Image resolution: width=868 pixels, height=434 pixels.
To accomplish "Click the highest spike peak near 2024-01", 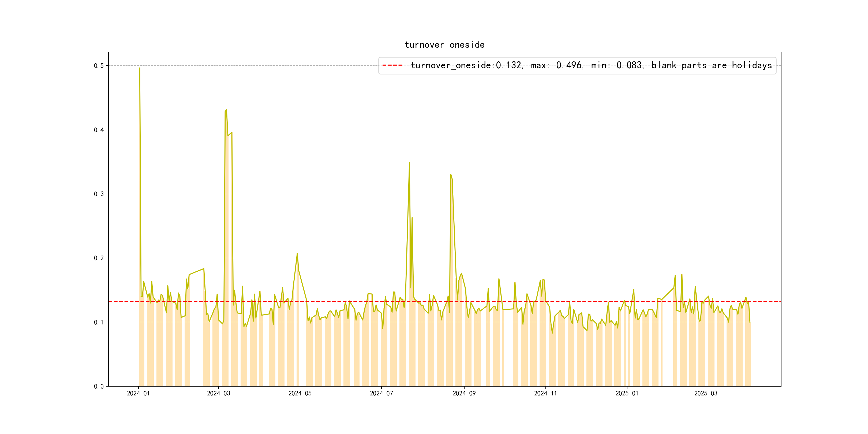I will point(140,68).
